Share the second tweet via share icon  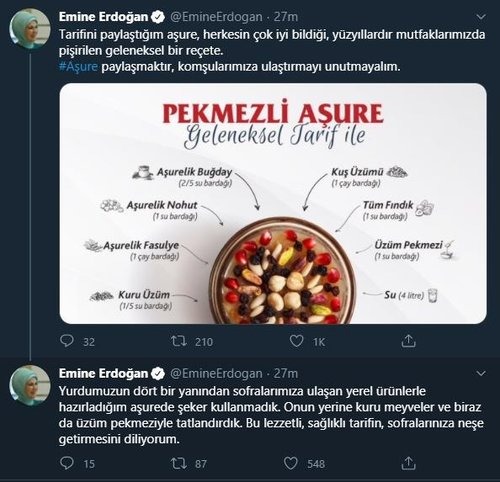click(408, 463)
